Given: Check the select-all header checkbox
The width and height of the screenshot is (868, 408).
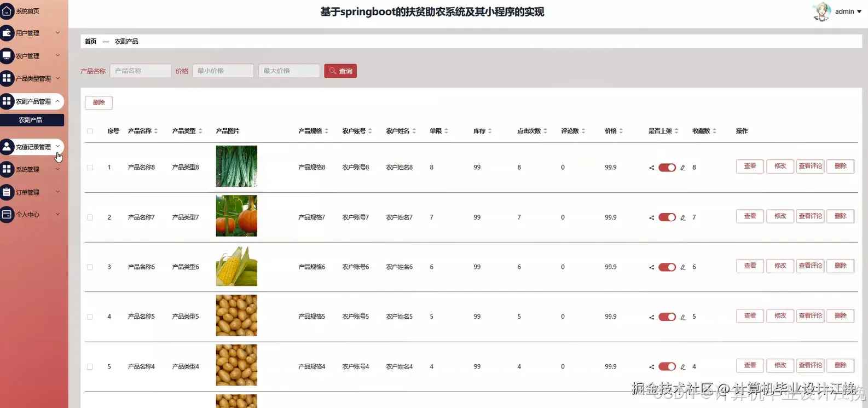Looking at the screenshot, I should (x=90, y=131).
